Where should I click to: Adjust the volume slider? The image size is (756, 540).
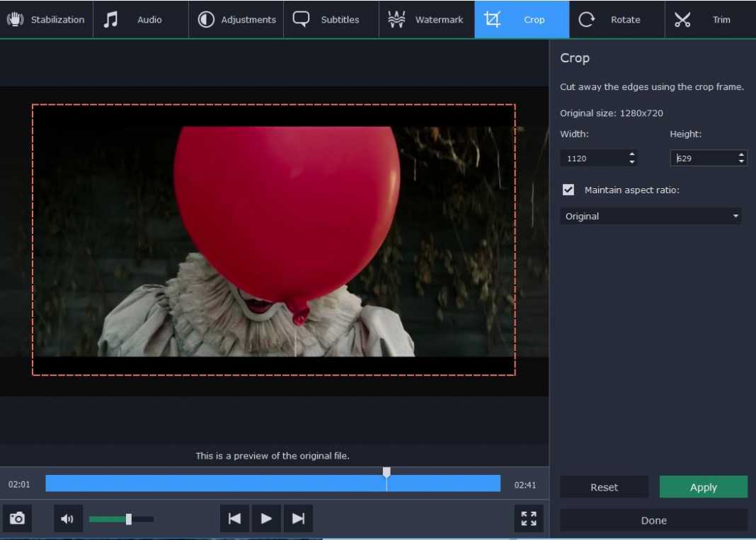click(x=127, y=519)
